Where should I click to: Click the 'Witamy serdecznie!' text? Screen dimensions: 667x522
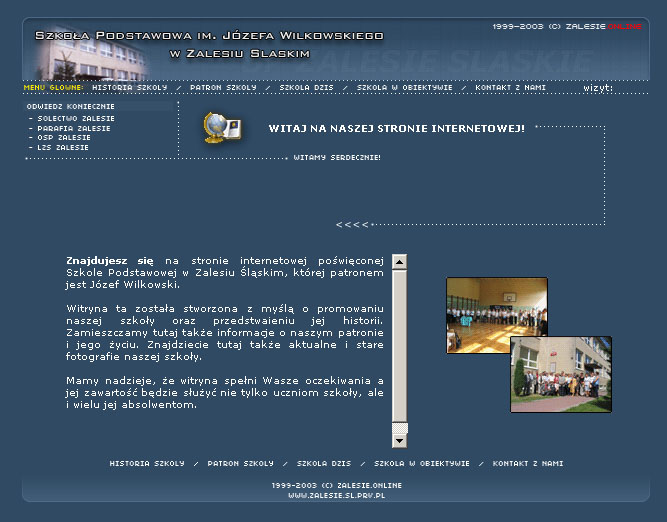[x=337, y=158]
